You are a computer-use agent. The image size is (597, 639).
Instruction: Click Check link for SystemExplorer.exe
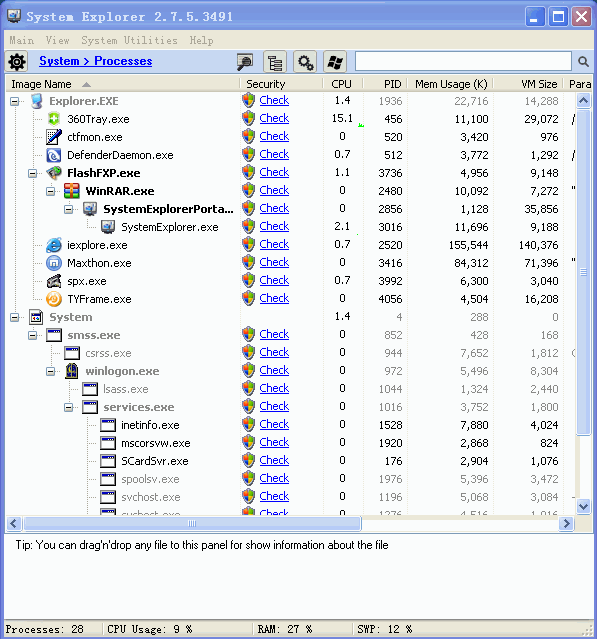(274, 226)
